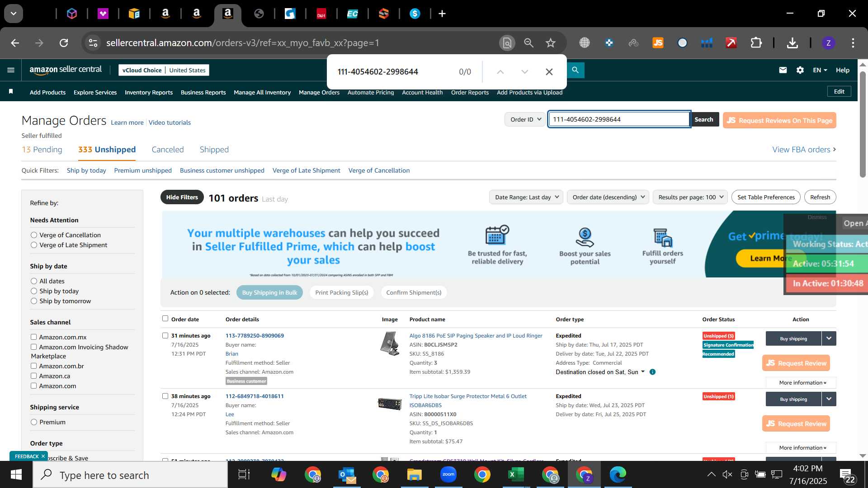Open Chrome three-dot menu
The height and width of the screenshot is (488, 868).
point(853,43)
